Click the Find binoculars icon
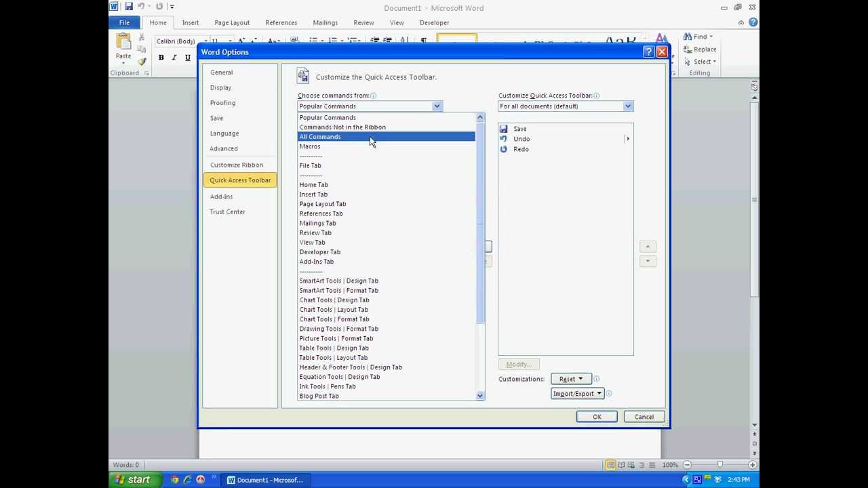Image resolution: width=868 pixels, height=488 pixels. 688,37
